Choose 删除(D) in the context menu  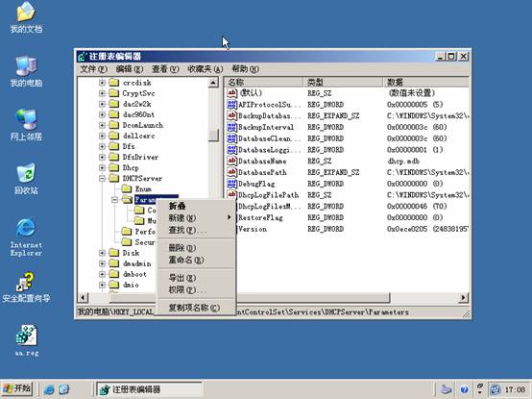tap(196, 248)
